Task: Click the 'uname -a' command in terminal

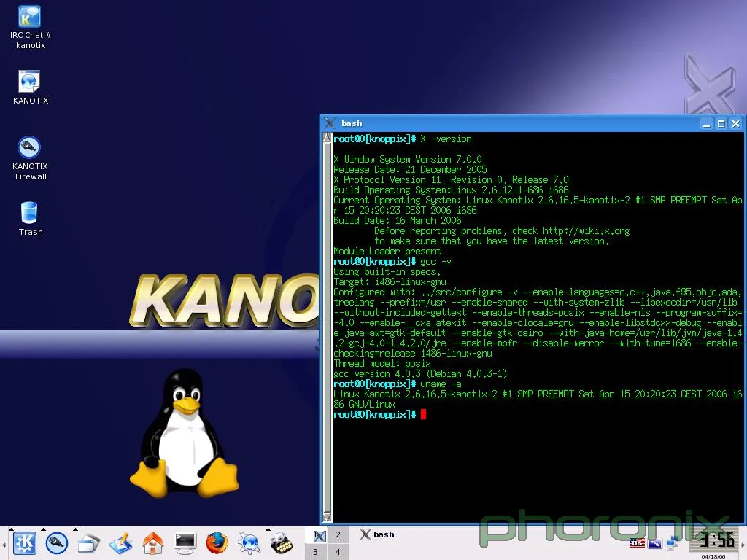Action: click(x=441, y=384)
